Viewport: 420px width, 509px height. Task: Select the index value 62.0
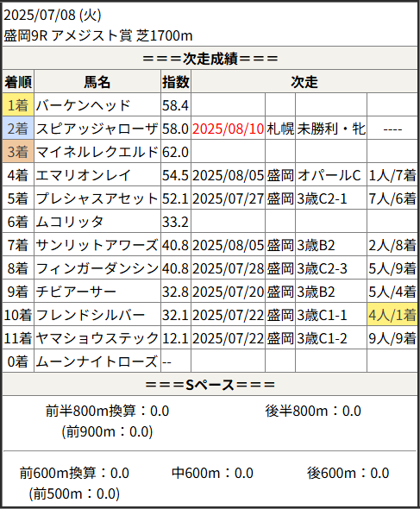click(175, 152)
